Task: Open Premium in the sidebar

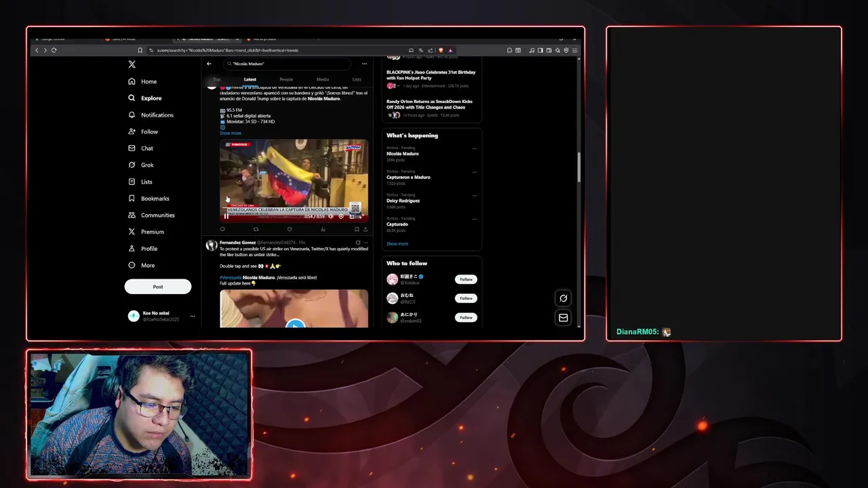Action: (x=146, y=232)
